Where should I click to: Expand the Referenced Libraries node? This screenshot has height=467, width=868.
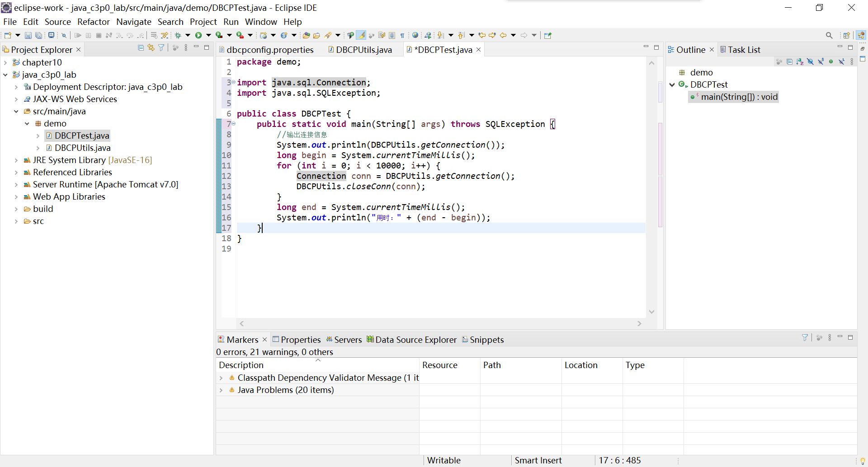[16, 173]
